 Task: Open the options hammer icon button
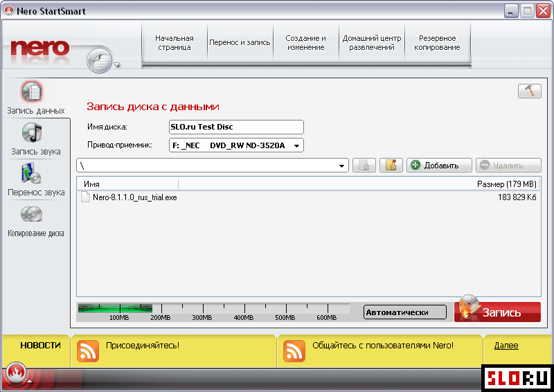pos(529,91)
